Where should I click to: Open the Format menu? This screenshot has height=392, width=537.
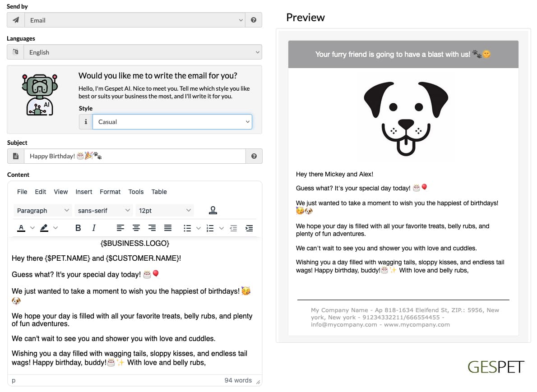pyautogui.click(x=110, y=192)
